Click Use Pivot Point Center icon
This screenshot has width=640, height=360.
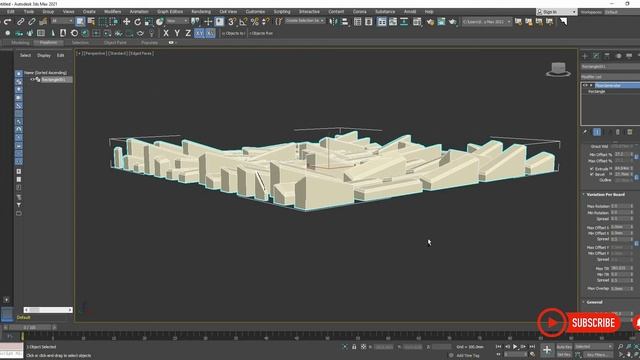click(196, 22)
